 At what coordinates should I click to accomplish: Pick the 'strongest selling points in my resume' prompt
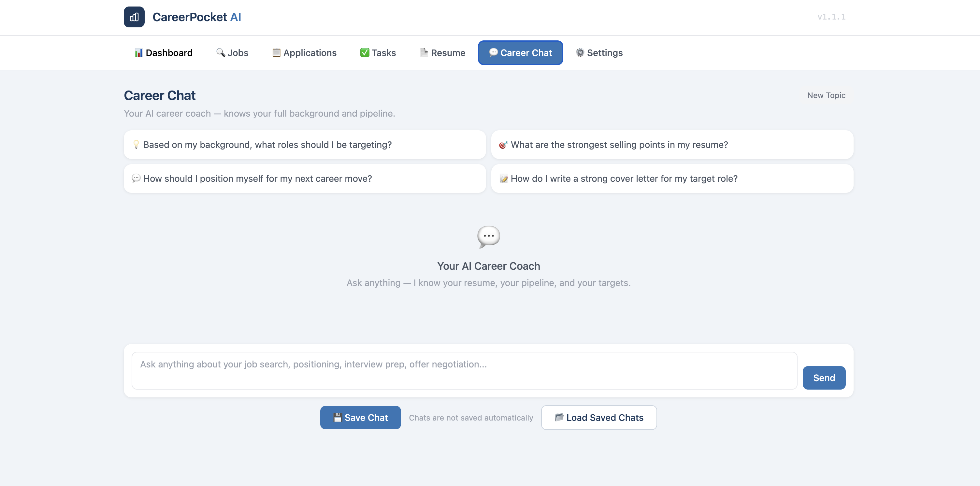tap(672, 145)
